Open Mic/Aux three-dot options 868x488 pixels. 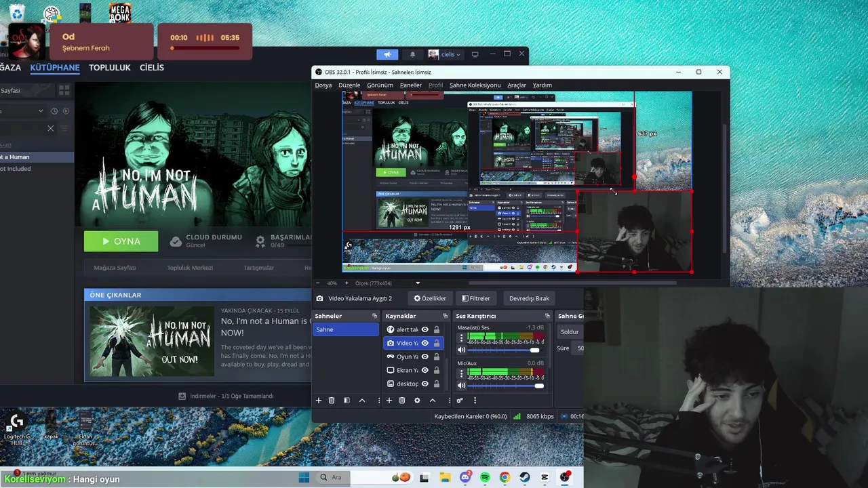click(461, 373)
